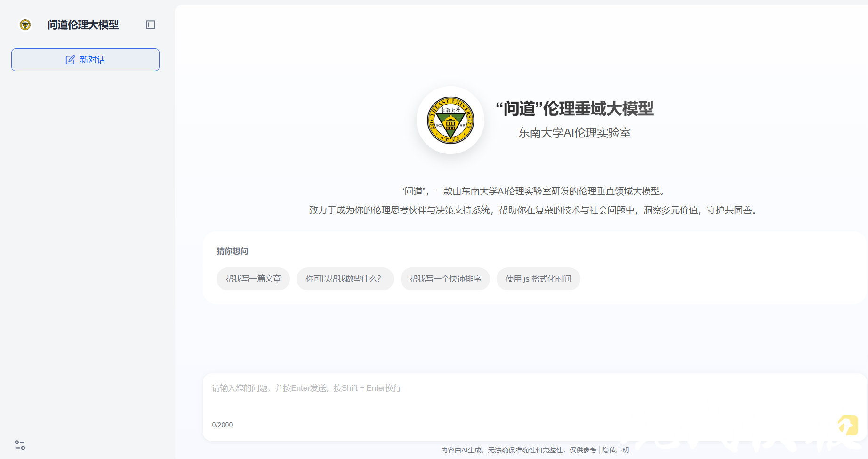Click the 0/2000 character counter
868x459 pixels.
coord(222,425)
